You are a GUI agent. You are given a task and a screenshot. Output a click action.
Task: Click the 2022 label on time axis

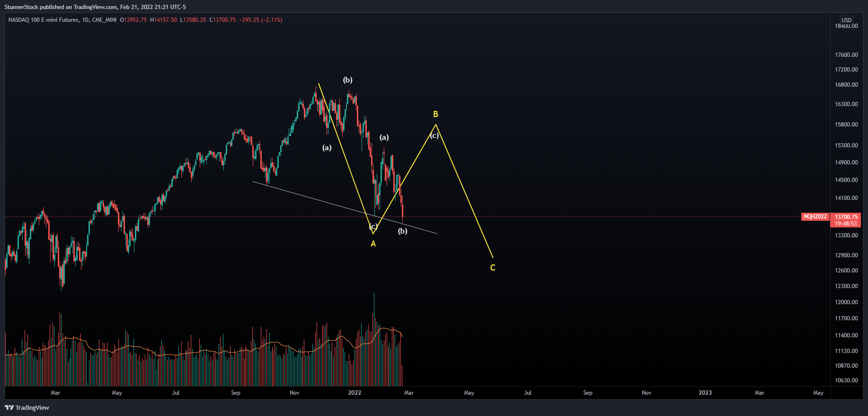tap(354, 393)
